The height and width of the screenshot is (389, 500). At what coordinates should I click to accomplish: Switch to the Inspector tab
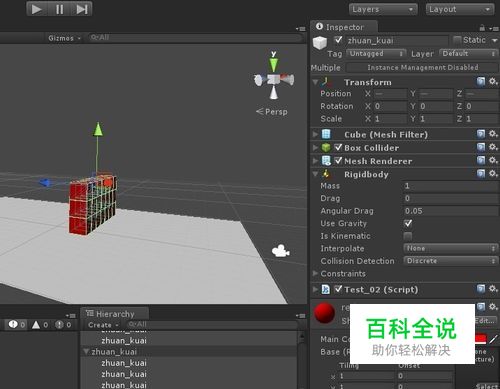(x=344, y=27)
